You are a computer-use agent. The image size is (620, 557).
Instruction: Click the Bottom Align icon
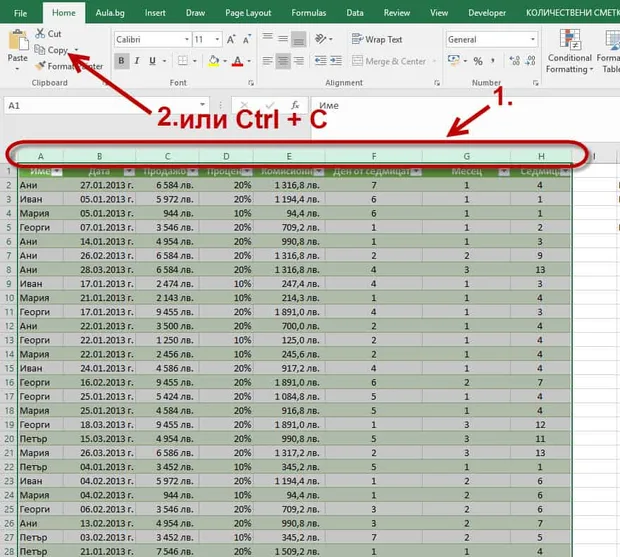click(299, 39)
